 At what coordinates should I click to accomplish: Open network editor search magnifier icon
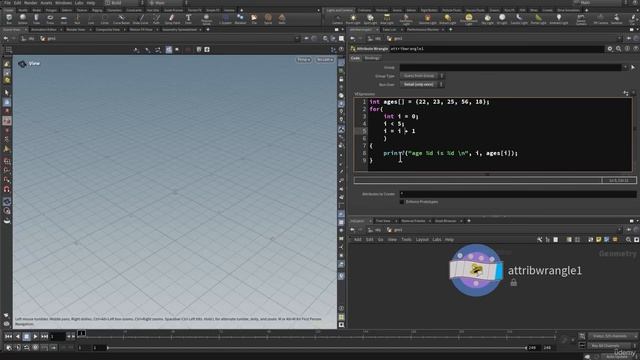point(628,240)
